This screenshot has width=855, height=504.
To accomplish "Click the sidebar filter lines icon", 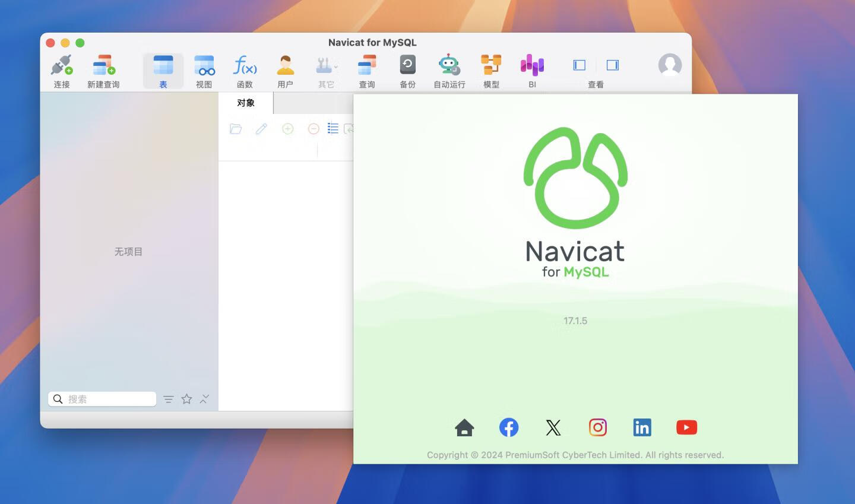I will pos(169,400).
